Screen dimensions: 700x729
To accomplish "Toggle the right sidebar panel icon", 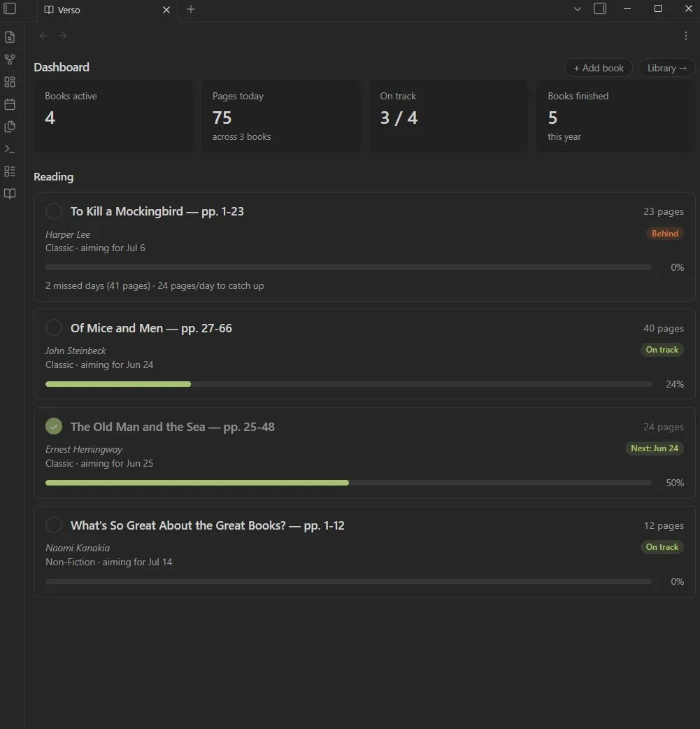I will click(x=600, y=8).
